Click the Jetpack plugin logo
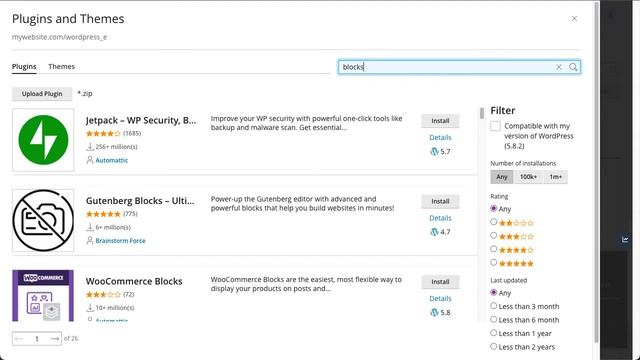Viewport: 640px width, 360px height. click(43, 140)
